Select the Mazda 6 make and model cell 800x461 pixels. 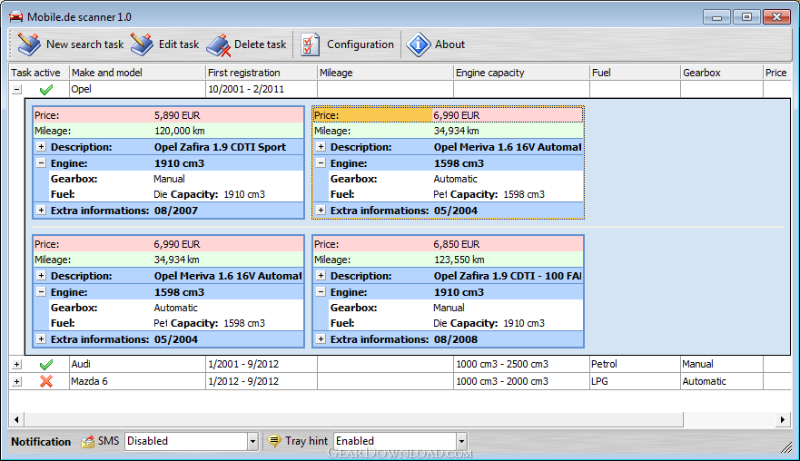(137, 381)
